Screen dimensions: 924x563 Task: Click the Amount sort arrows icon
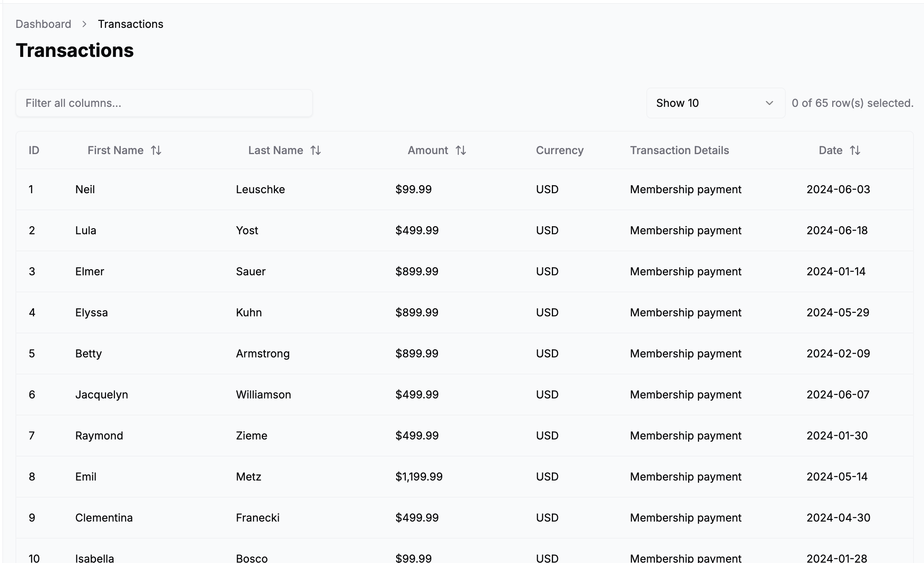(461, 150)
